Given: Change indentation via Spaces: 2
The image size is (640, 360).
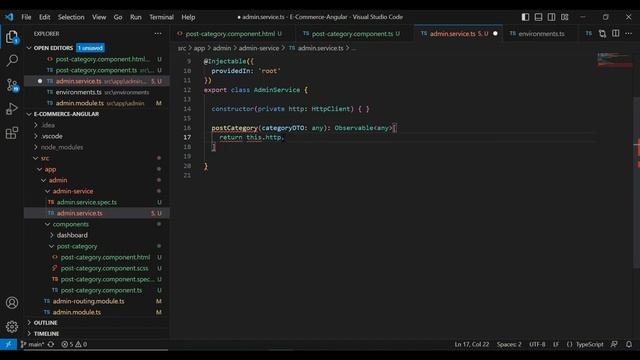Looking at the screenshot, I should 509,344.
